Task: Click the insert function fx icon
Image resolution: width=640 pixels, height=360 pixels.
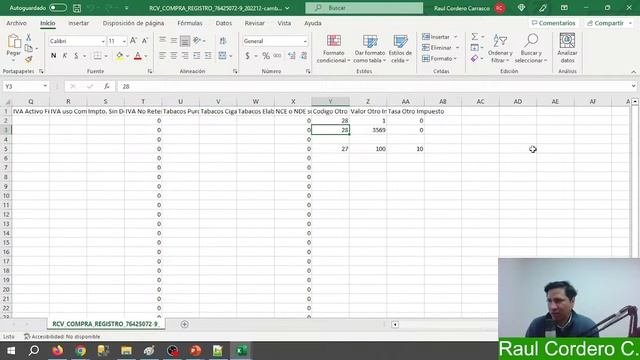Action: 107,87
